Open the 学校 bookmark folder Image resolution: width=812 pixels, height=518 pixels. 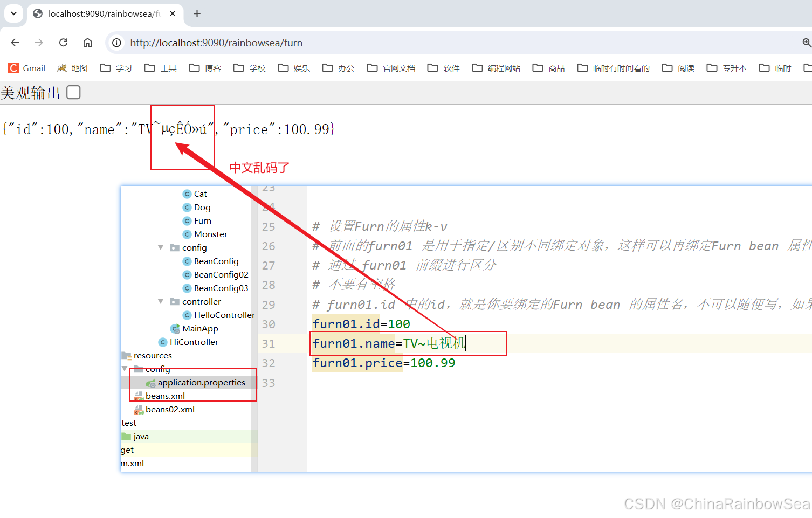point(250,68)
